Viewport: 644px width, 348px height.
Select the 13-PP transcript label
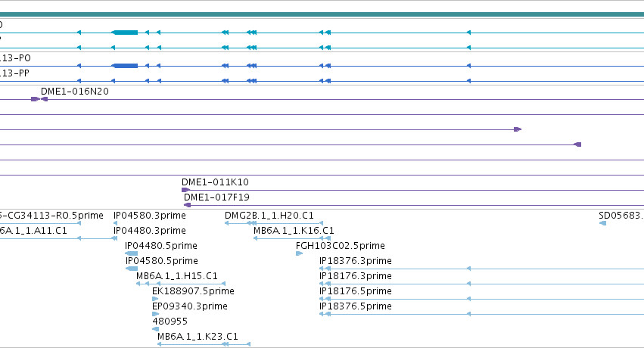coord(14,73)
